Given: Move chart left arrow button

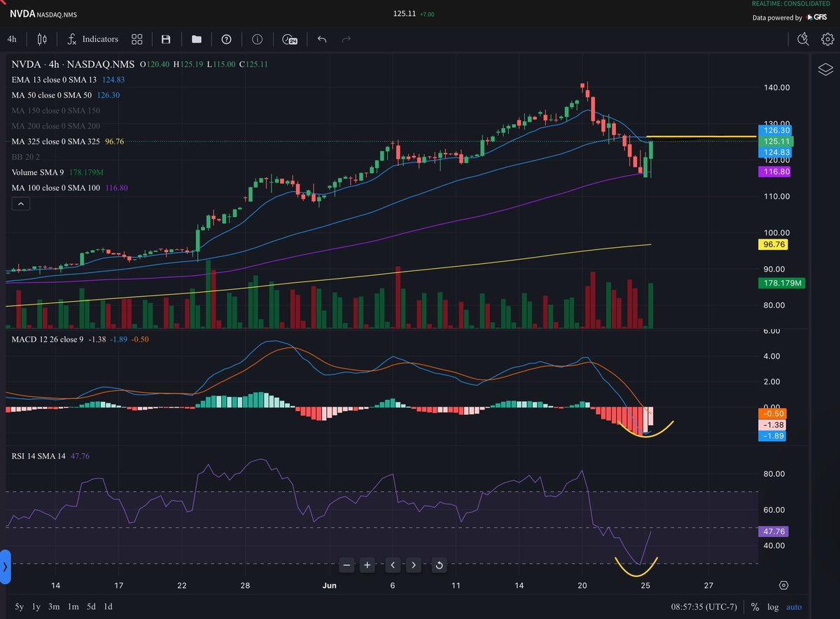Looking at the screenshot, I should click(393, 564).
